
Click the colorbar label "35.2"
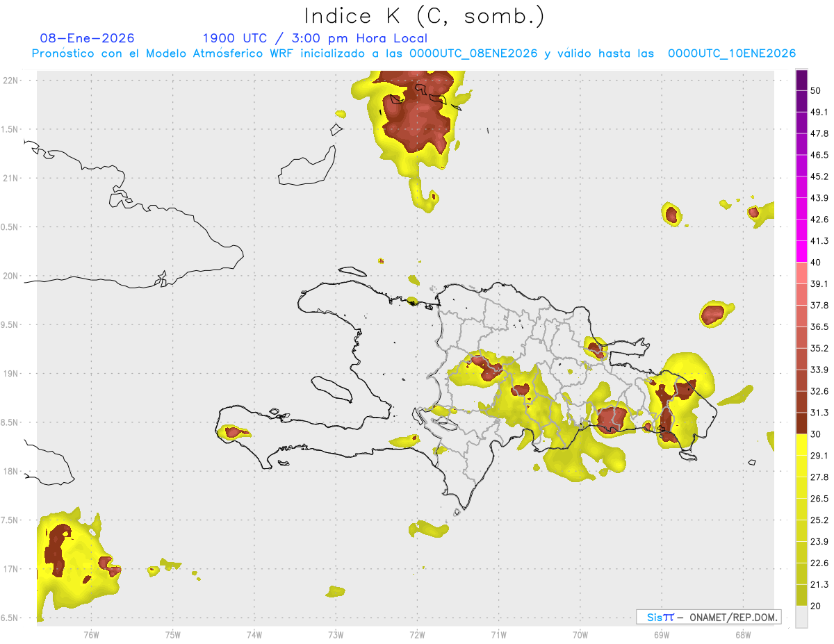tap(819, 348)
